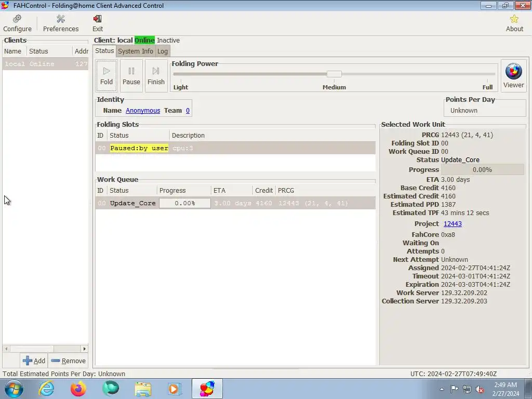
Task: Click the FAHControl title bar app icon
Action: coord(5,5)
